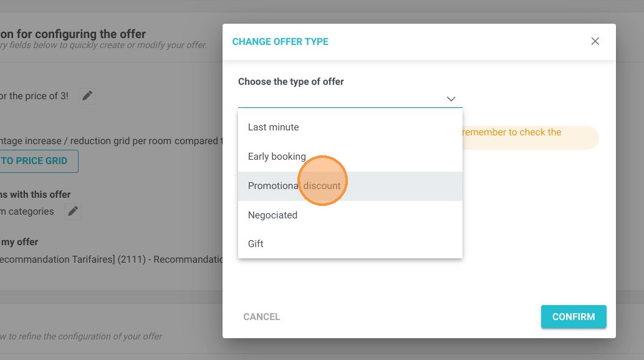Select Last minute offer type
The height and width of the screenshot is (360, 644).
click(x=350, y=127)
